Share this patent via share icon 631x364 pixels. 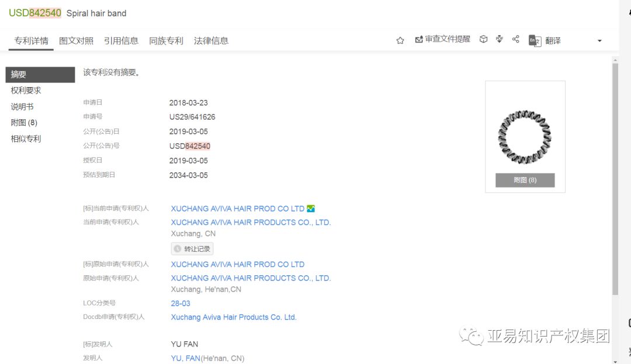(x=515, y=39)
